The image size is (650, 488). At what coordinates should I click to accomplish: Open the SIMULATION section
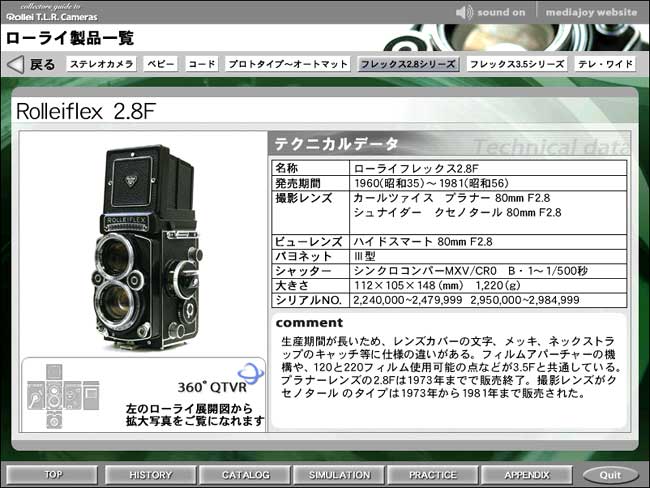tap(339, 475)
